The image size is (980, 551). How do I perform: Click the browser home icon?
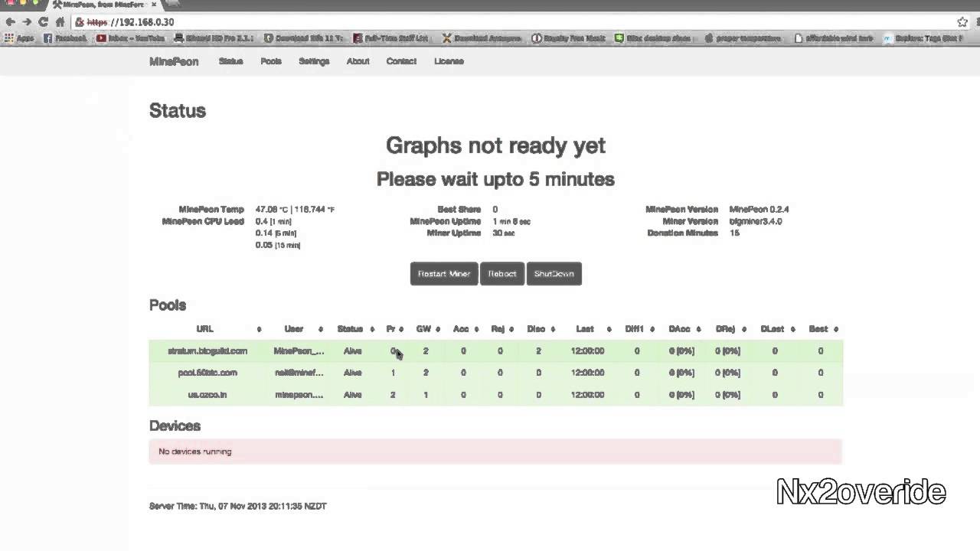click(60, 22)
